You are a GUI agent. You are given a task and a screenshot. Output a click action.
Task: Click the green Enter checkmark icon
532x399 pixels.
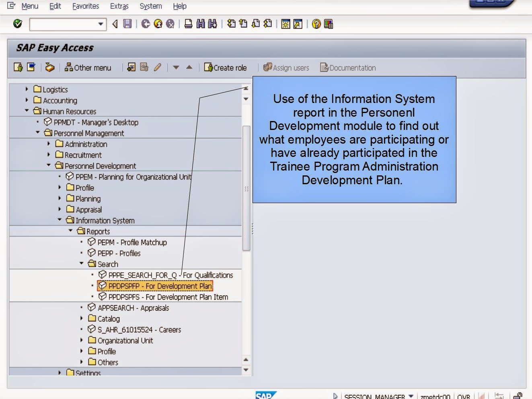pos(17,24)
